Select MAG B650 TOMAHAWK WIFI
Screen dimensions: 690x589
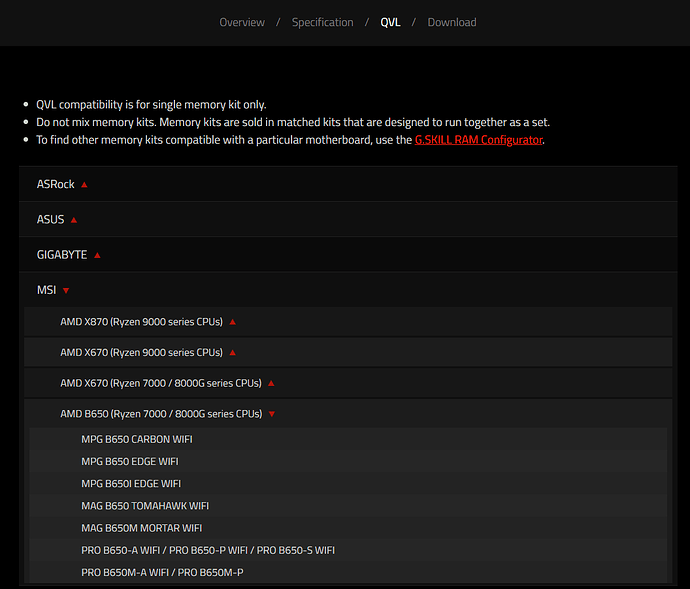point(348,506)
